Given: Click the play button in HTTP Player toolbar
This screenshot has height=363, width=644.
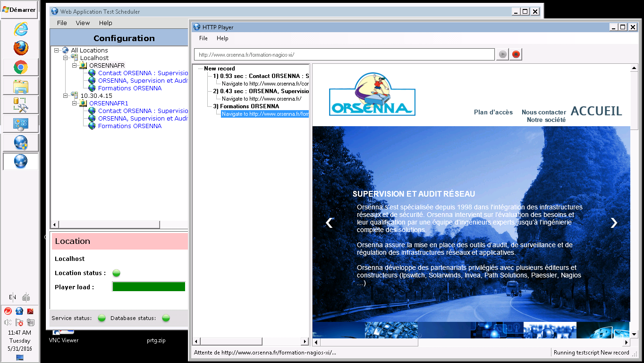Looking at the screenshot, I should click(x=503, y=54).
